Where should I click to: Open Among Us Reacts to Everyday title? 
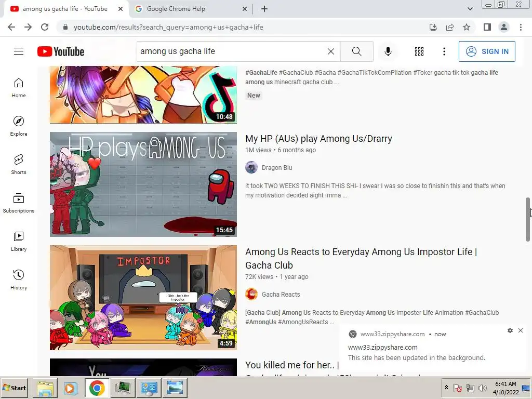pyautogui.click(x=361, y=258)
